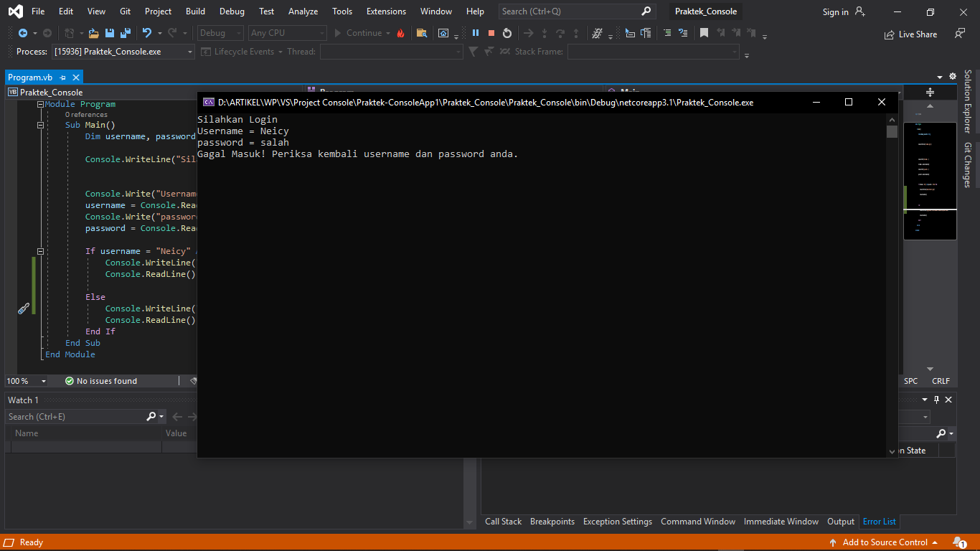Switch to the Immediate Window tab

point(781,522)
